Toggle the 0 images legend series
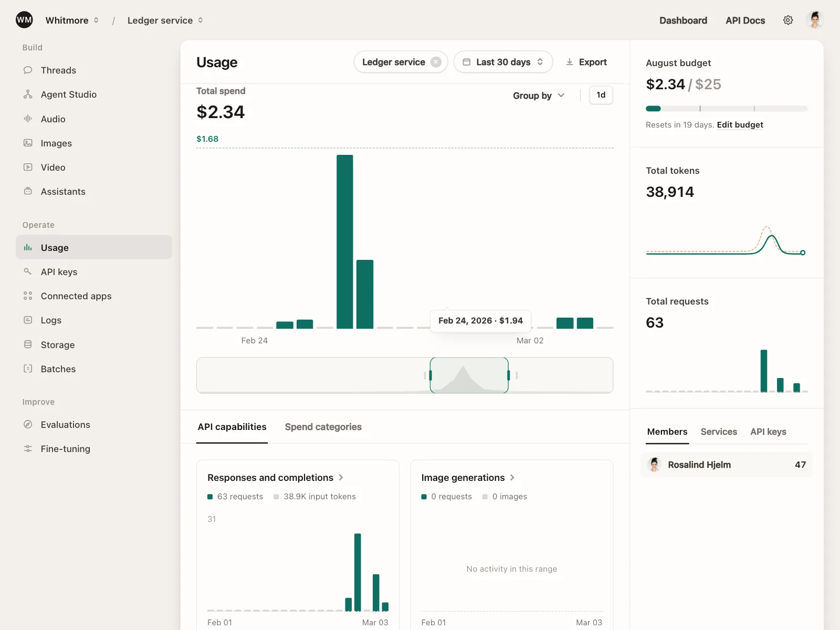 (505, 497)
